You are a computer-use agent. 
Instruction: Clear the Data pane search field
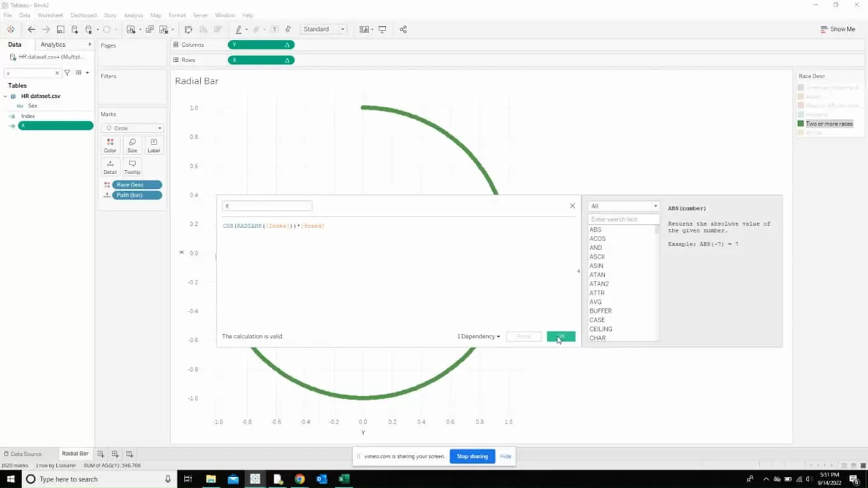(x=58, y=73)
